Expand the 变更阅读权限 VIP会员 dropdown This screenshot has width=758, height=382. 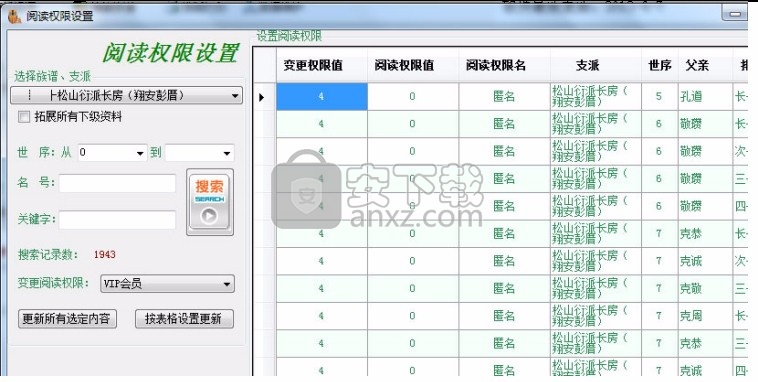(167, 284)
